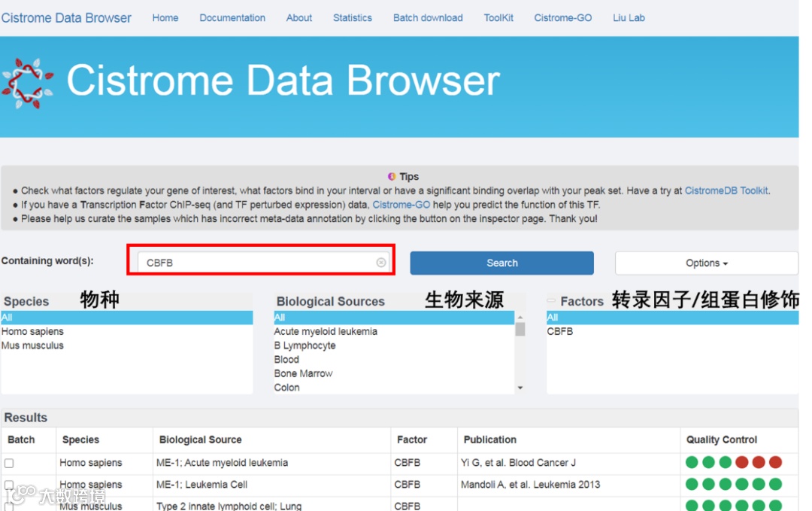Collapse the Factors panel minus icon
Screen dimensions: 812x511
[x=551, y=300]
